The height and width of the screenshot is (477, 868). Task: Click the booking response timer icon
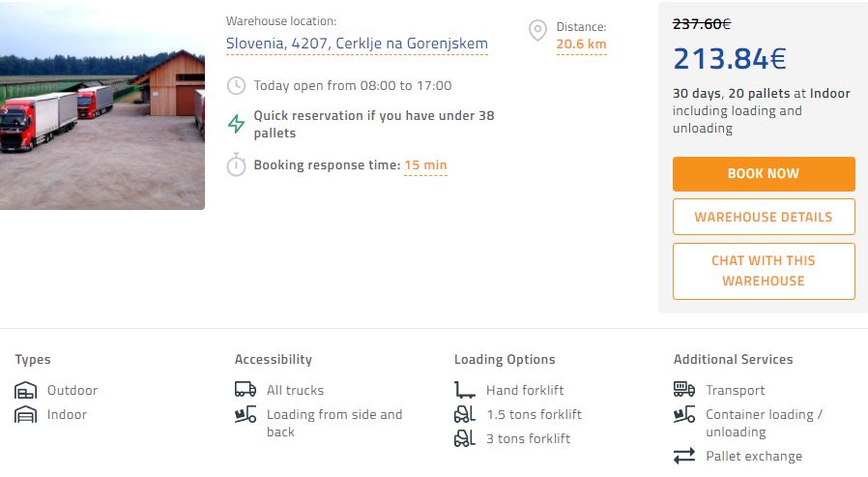tap(237, 164)
